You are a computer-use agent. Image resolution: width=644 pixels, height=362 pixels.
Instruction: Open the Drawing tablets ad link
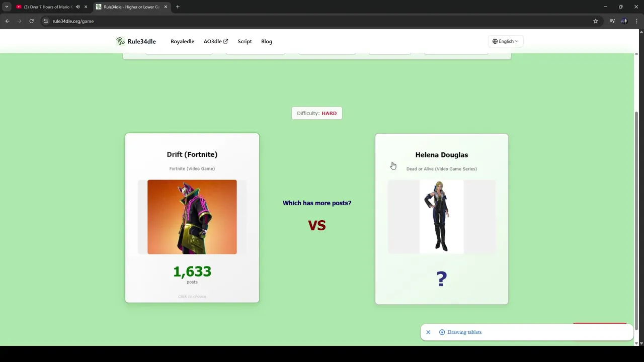[464, 332]
